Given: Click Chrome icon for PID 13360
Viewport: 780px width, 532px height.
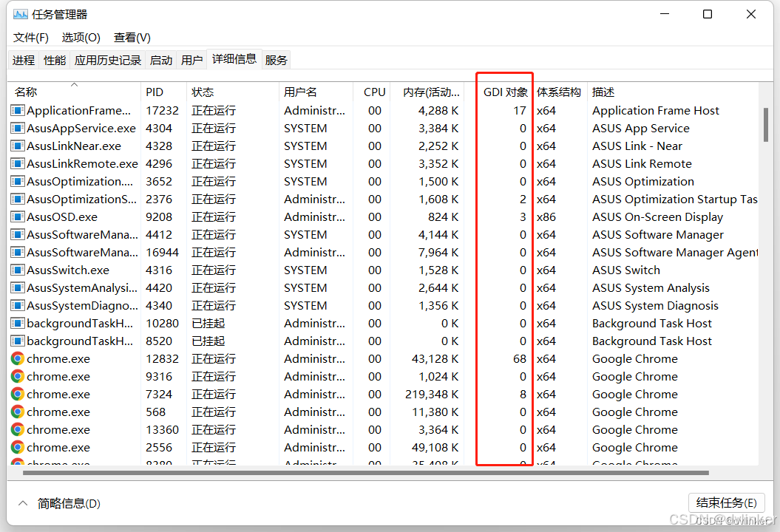Looking at the screenshot, I should (x=18, y=429).
